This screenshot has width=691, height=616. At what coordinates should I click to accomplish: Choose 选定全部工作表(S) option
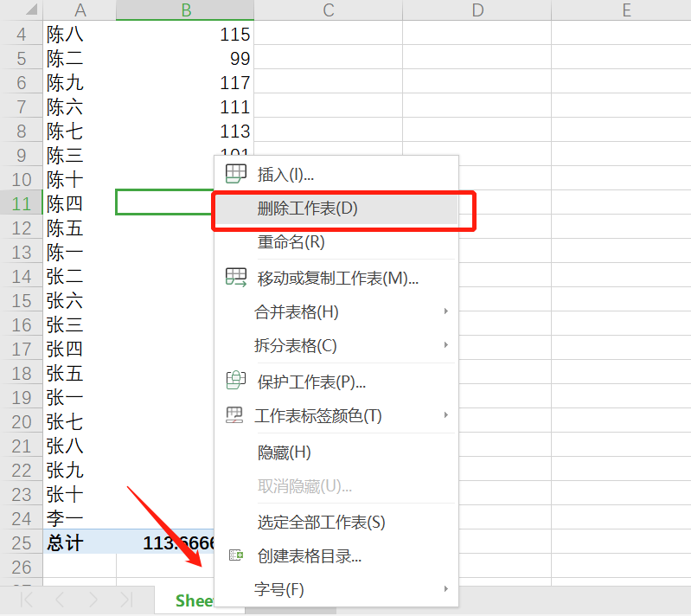321,522
